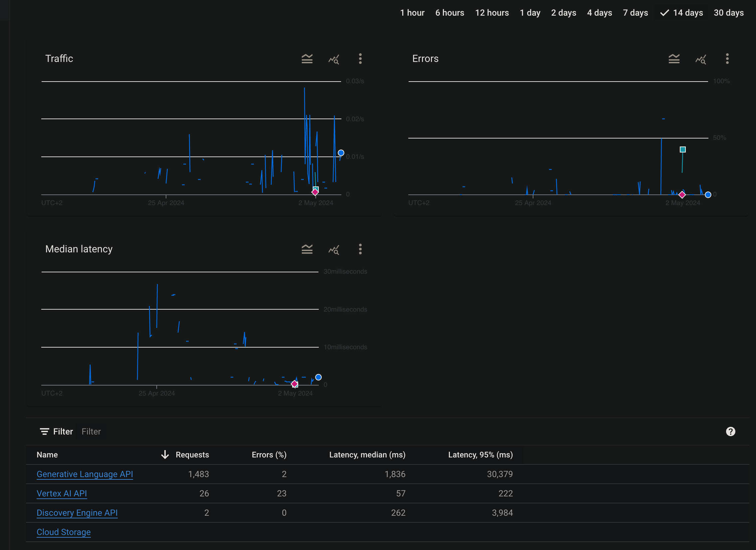Open the Generative Language API link
756x550 pixels.
click(85, 474)
